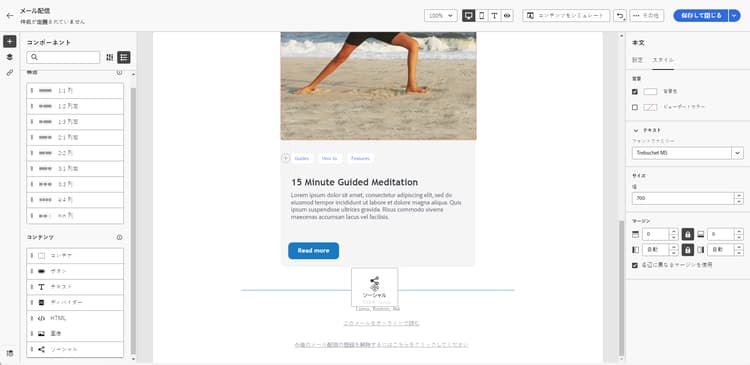
Task: Click the components panel scrollbar
Action: pyautogui.click(x=133, y=220)
